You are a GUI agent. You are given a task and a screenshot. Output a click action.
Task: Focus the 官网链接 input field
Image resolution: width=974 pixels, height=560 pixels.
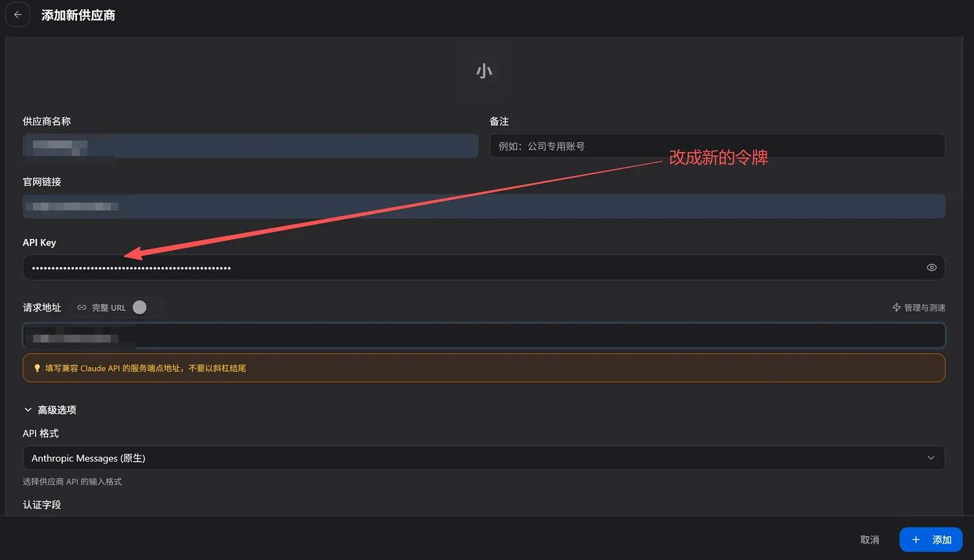click(484, 207)
